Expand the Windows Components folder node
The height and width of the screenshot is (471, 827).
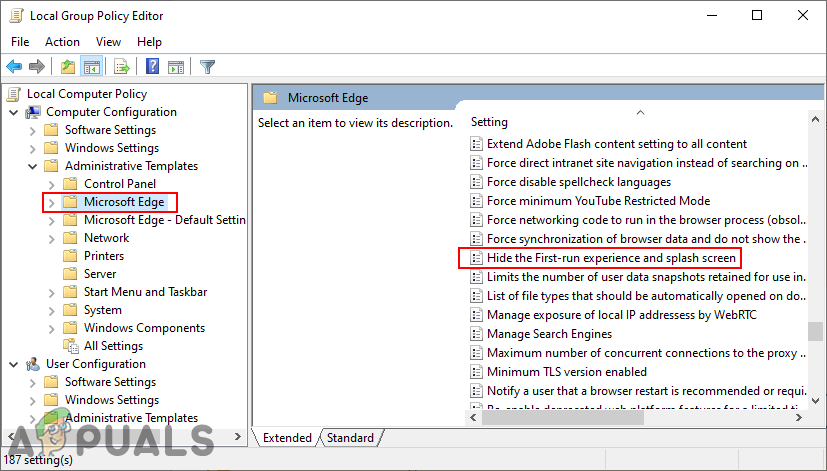[x=52, y=328]
